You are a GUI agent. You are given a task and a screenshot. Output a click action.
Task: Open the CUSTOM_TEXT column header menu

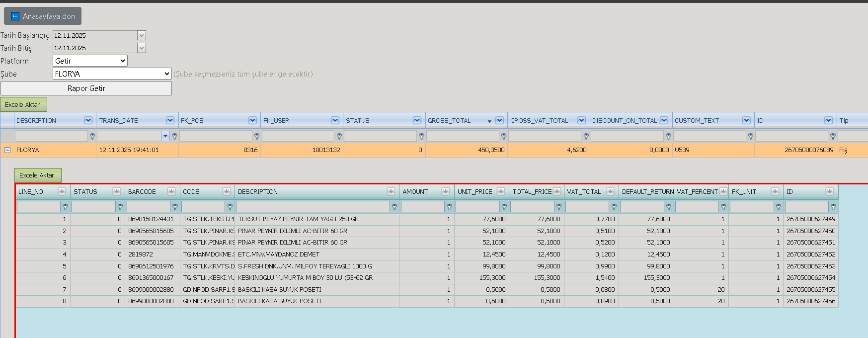(x=746, y=120)
